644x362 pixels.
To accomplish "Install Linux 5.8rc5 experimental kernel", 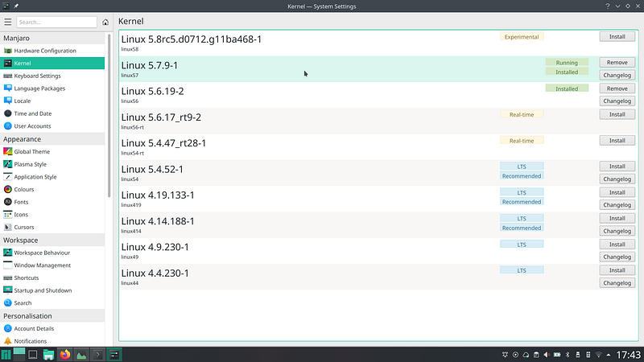I will [x=617, y=36].
